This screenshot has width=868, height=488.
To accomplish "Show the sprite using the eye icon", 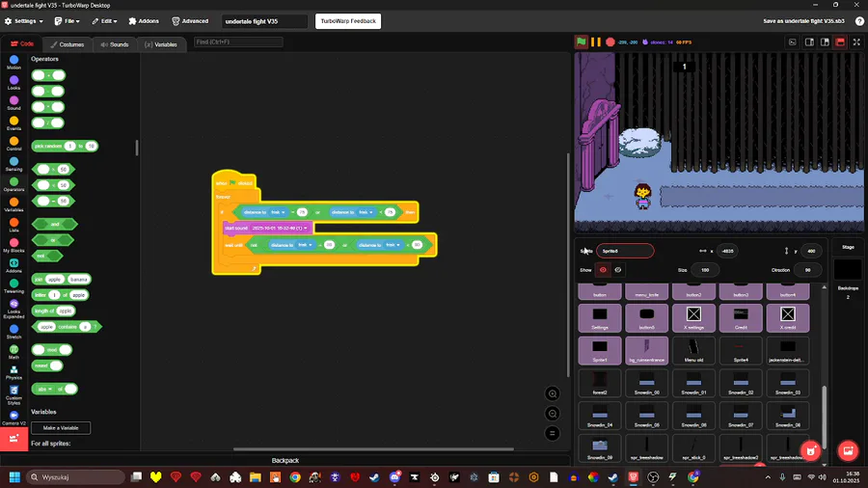I will 603,270.
